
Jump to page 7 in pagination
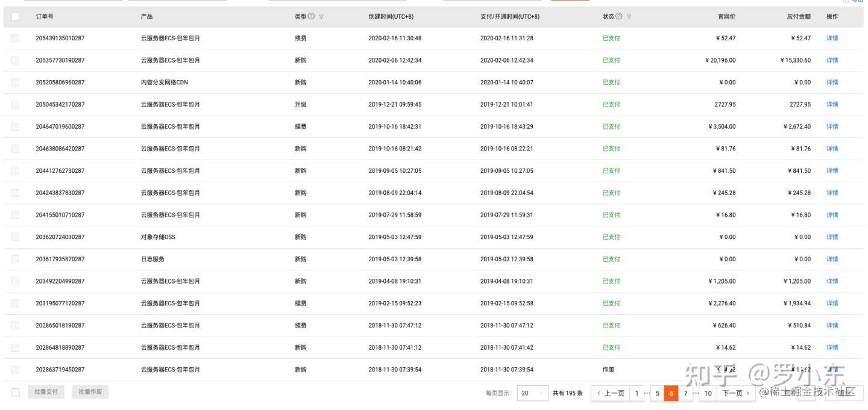685,393
